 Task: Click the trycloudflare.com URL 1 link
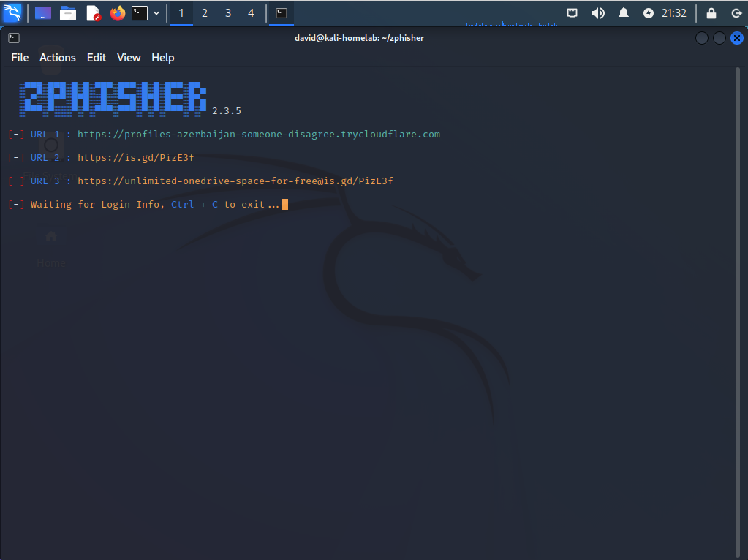[x=259, y=134]
